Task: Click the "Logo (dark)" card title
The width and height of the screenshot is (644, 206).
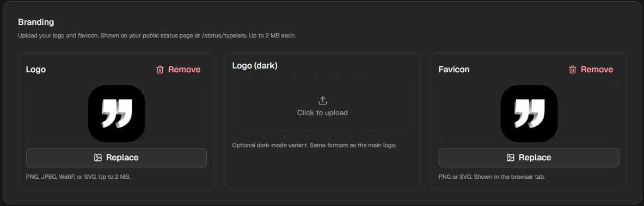Action: click(x=255, y=66)
